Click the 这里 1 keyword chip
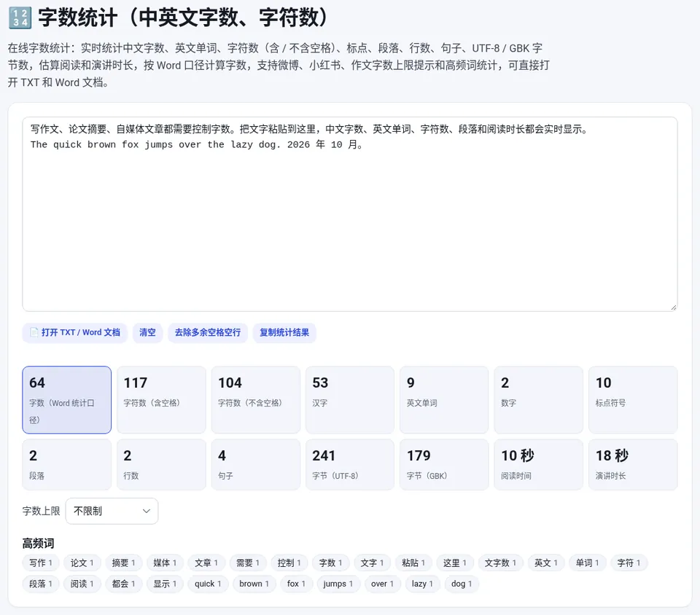 pyautogui.click(x=455, y=563)
